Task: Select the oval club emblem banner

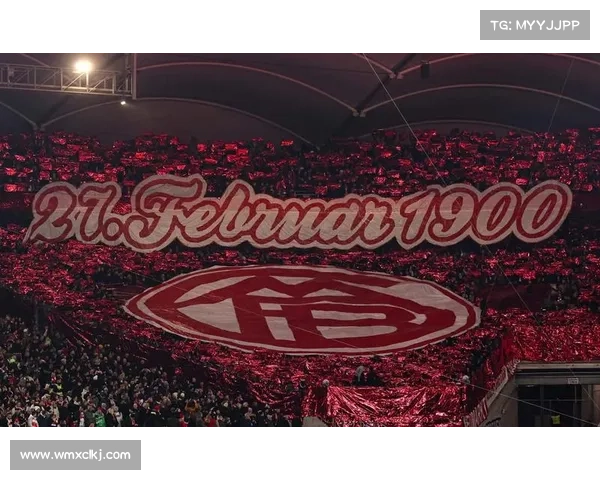Action: point(302,309)
